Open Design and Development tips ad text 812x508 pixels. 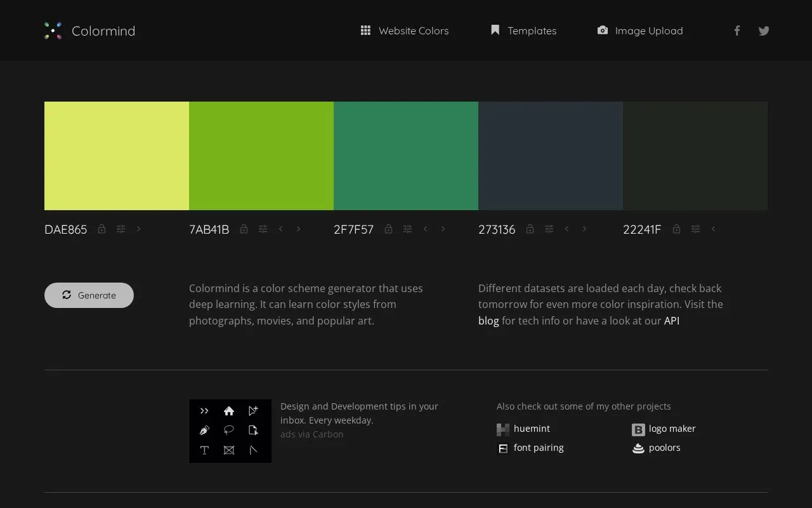pyautogui.click(x=359, y=413)
